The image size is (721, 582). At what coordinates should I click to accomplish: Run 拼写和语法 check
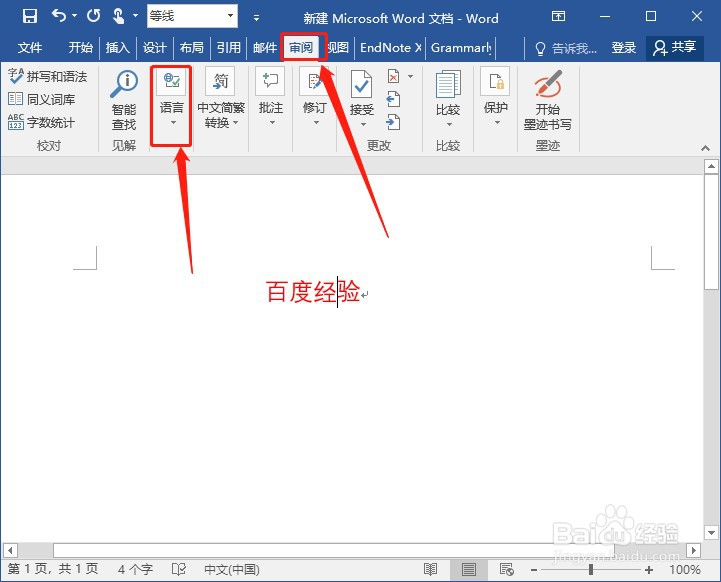click(47, 76)
